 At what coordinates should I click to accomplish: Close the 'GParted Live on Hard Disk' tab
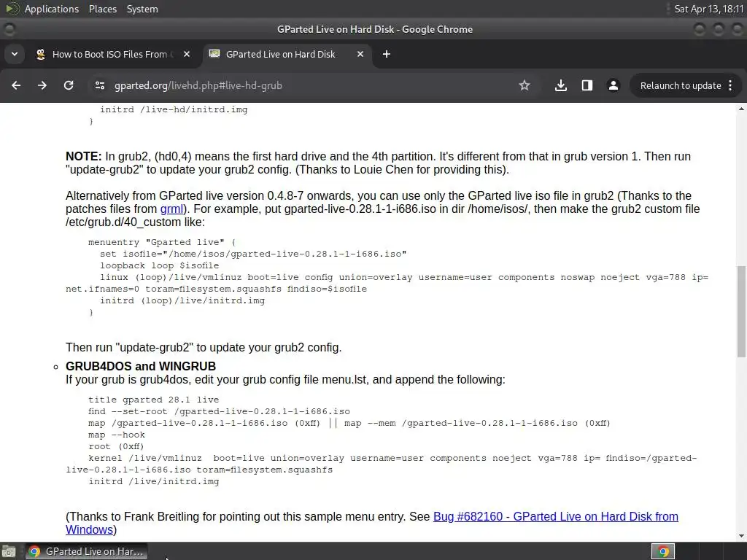pos(360,54)
